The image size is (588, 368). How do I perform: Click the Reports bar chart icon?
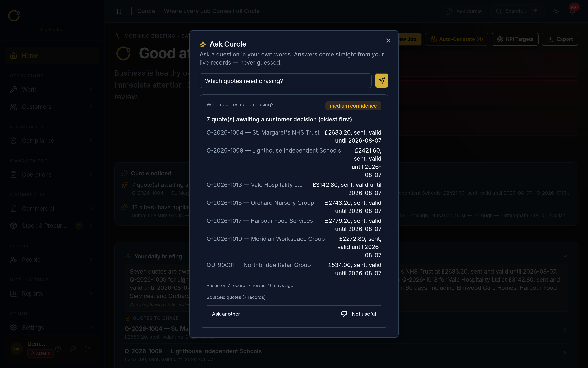(14, 294)
